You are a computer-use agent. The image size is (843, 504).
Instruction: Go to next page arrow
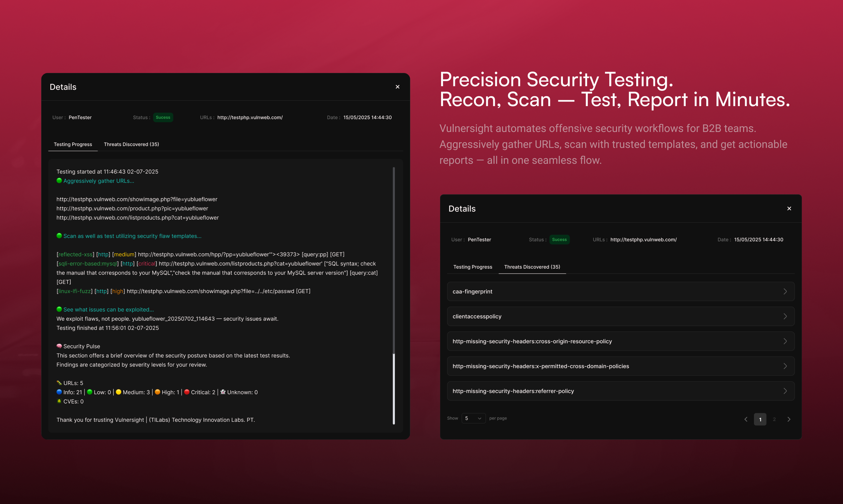789,419
